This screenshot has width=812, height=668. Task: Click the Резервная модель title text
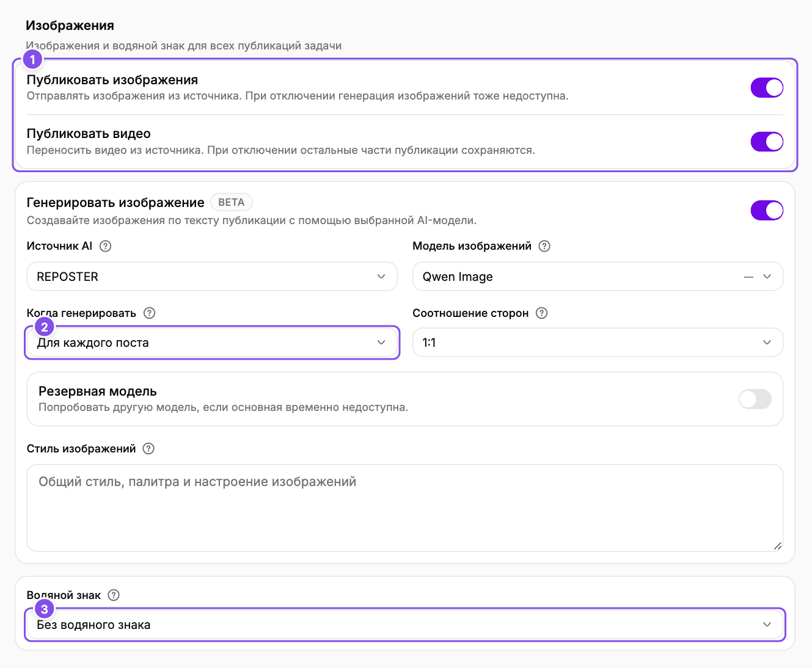pyautogui.click(x=98, y=391)
